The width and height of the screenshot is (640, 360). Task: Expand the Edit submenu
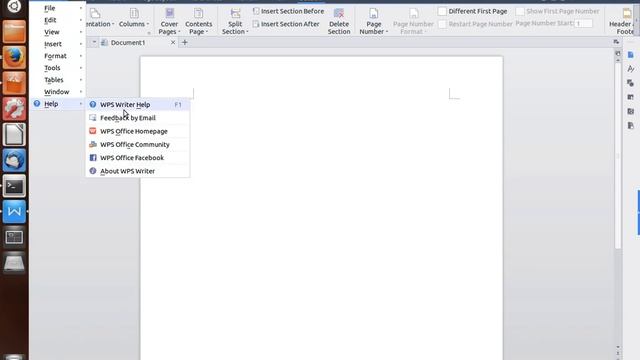coord(58,20)
